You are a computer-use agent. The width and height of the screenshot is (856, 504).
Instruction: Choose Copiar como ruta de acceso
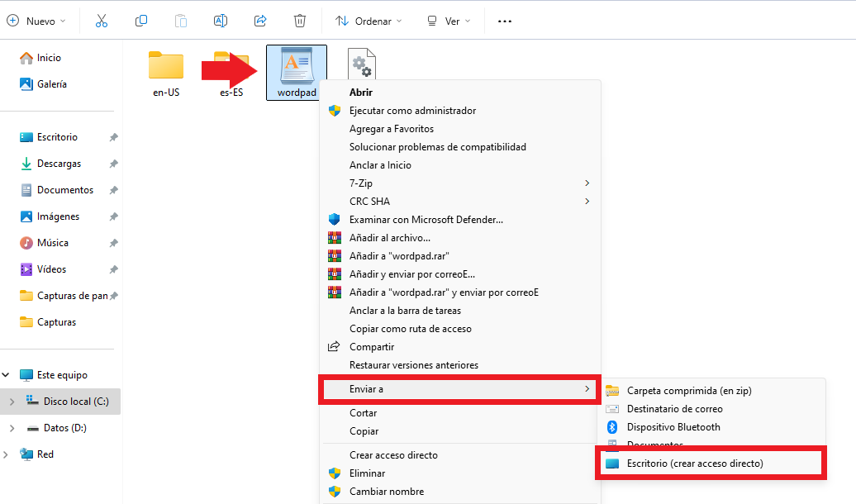[x=459, y=329]
